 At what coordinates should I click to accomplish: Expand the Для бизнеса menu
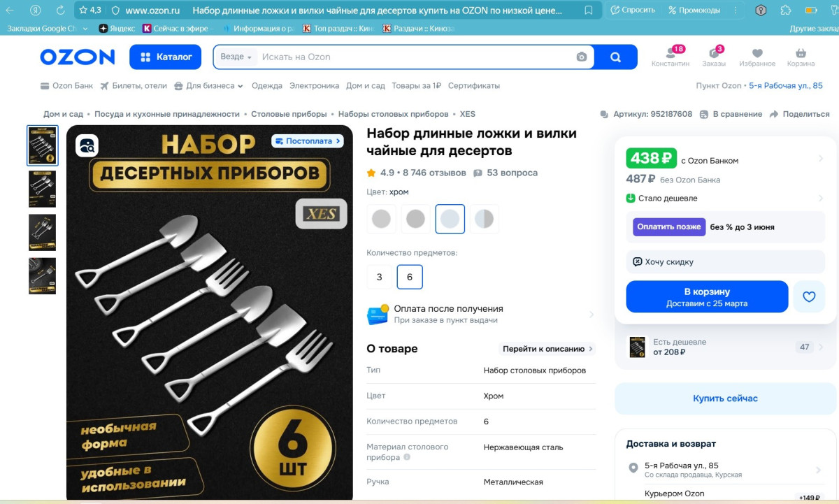pos(208,86)
